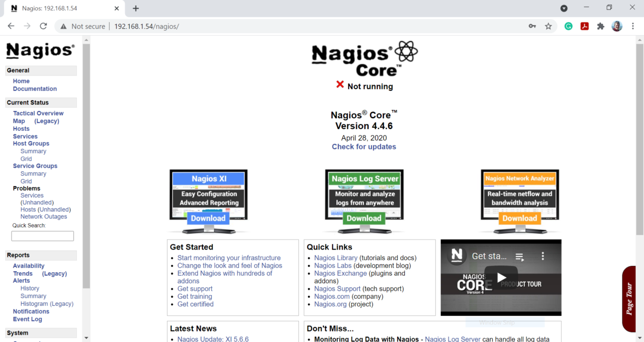Open the video's three-dot options menu

[x=543, y=255]
